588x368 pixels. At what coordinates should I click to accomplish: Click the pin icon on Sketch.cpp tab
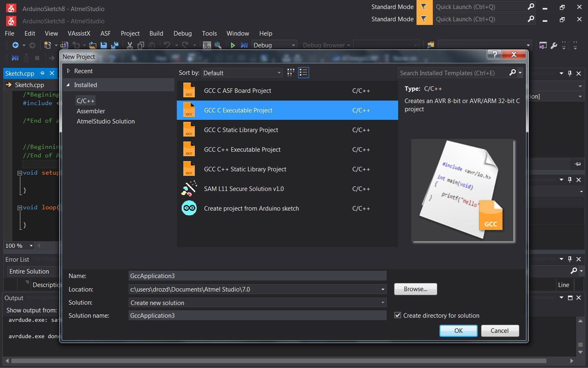pos(42,73)
